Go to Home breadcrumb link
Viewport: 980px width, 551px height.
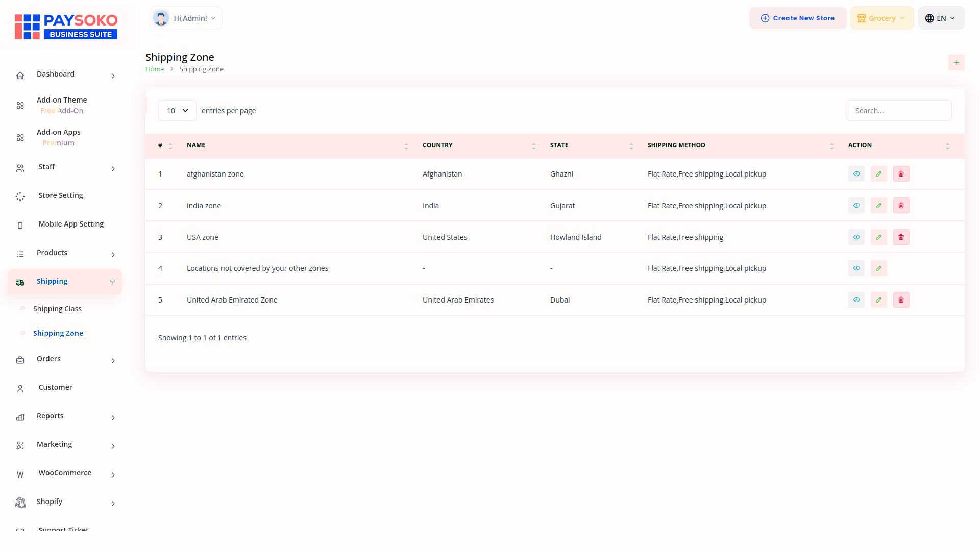click(155, 69)
